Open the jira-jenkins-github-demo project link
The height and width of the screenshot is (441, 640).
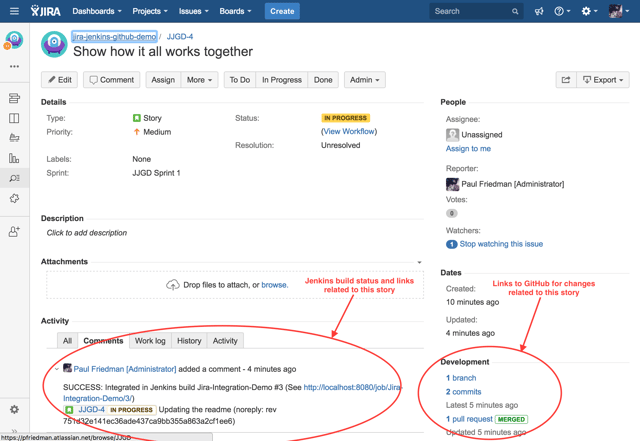coord(114,36)
